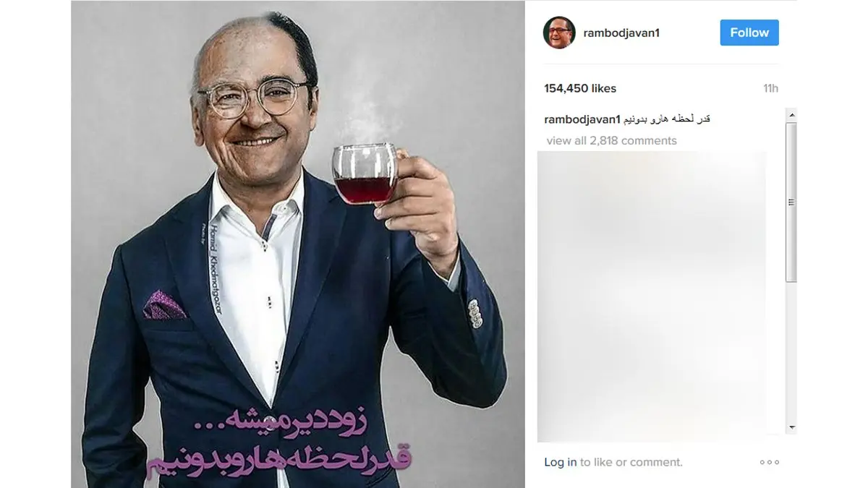
Task: Select rambodjavan1 username in the caption
Action: coord(582,119)
